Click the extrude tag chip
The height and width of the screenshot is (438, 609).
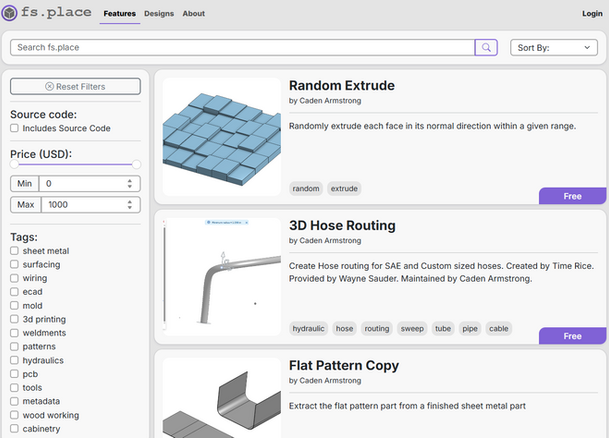pos(344,189)
